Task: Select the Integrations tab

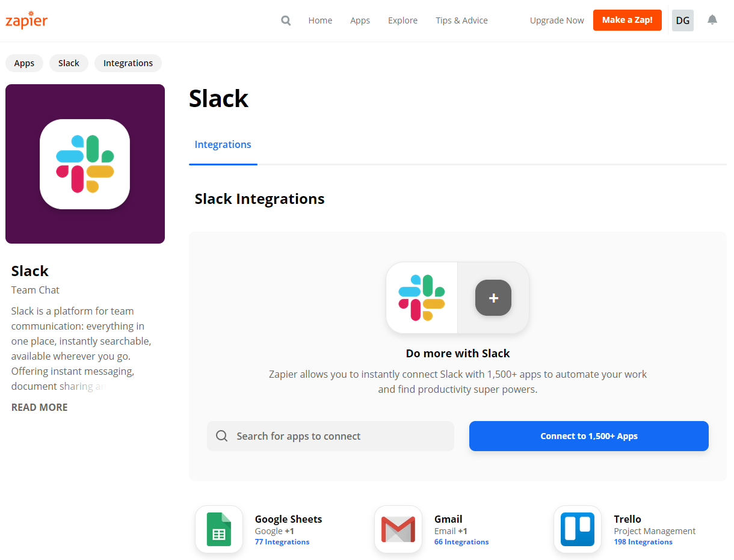Action: point(223,144)
